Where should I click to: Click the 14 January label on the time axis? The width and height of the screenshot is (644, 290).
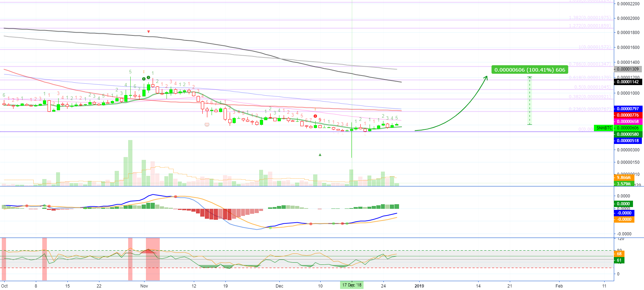coord(478,286)
